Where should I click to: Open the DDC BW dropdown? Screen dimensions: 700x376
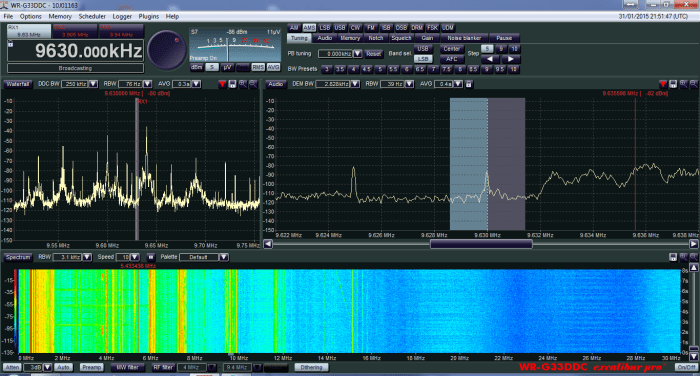point(93,84)
